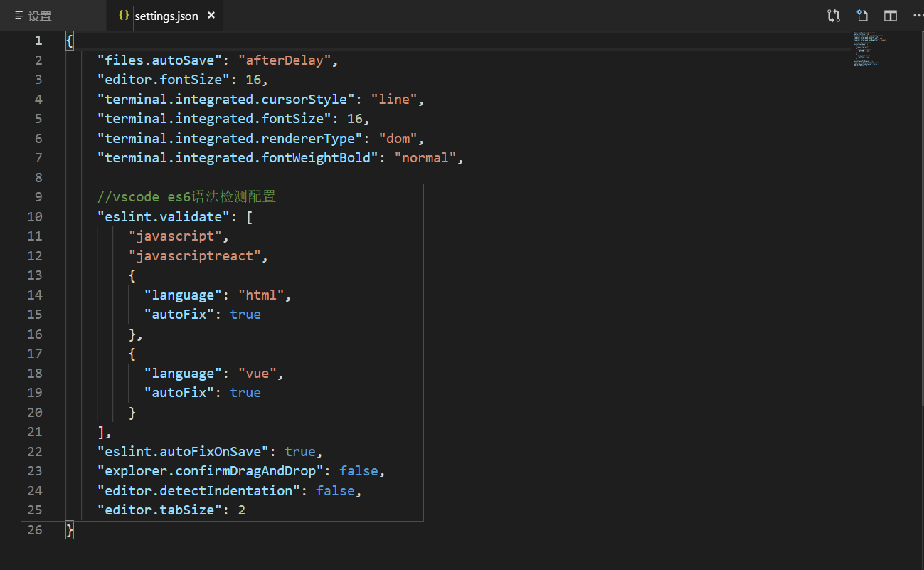
Task: Open the More Actions ellipsis menu
Action: click(918, 15)
